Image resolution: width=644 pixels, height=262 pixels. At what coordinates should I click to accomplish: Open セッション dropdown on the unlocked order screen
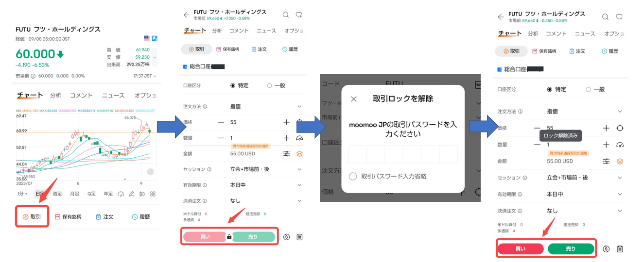585,178
